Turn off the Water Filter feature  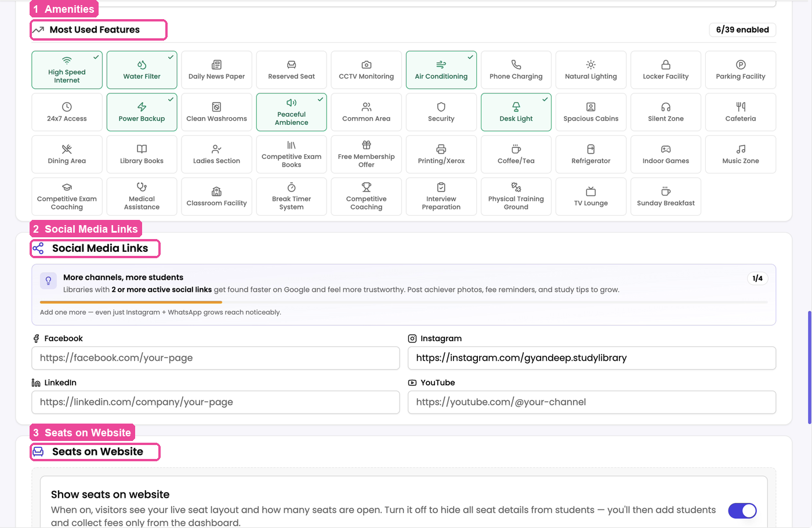[x=142, y=70]
